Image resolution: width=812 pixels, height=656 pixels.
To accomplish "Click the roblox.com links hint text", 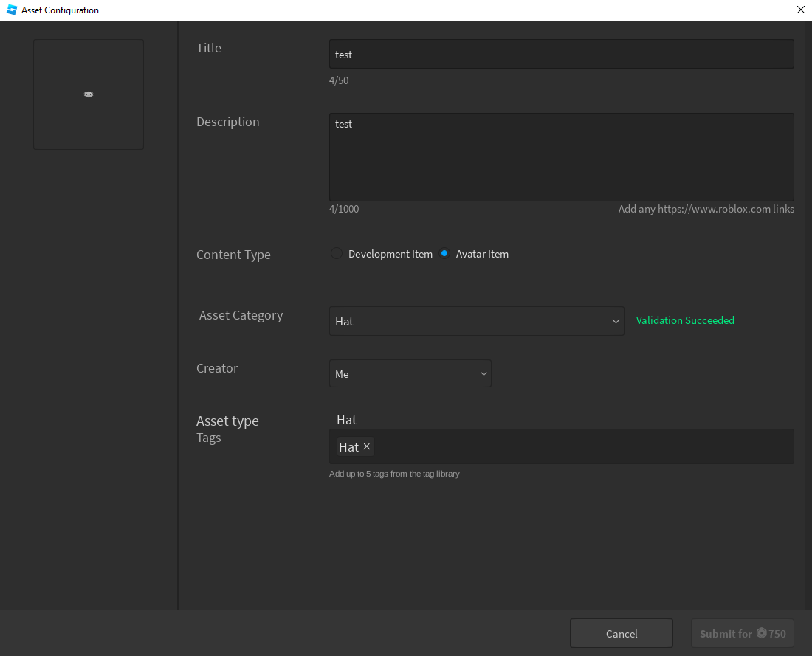I will point(706,209).
